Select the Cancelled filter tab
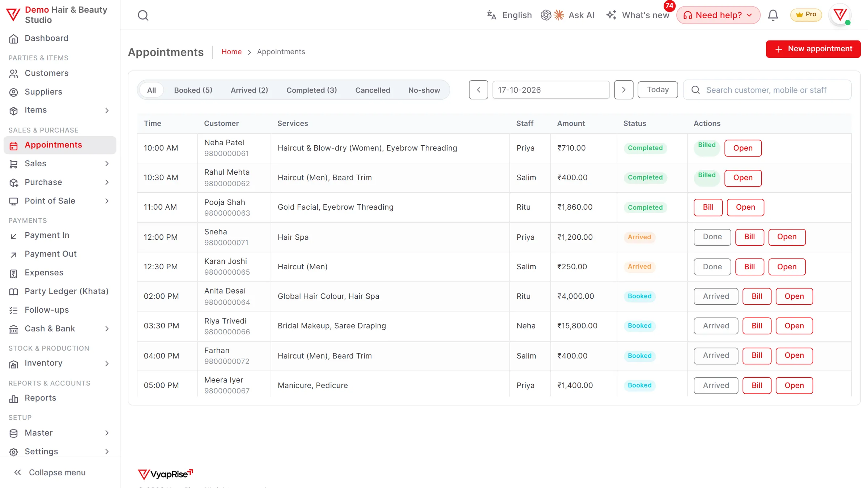 (x=373, y=90)
